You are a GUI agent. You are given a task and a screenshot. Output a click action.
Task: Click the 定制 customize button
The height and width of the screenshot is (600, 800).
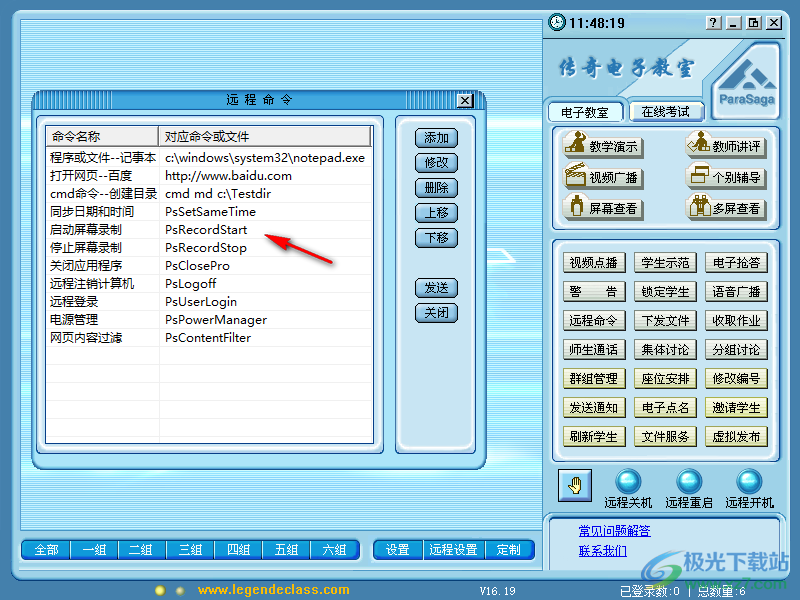509,550
